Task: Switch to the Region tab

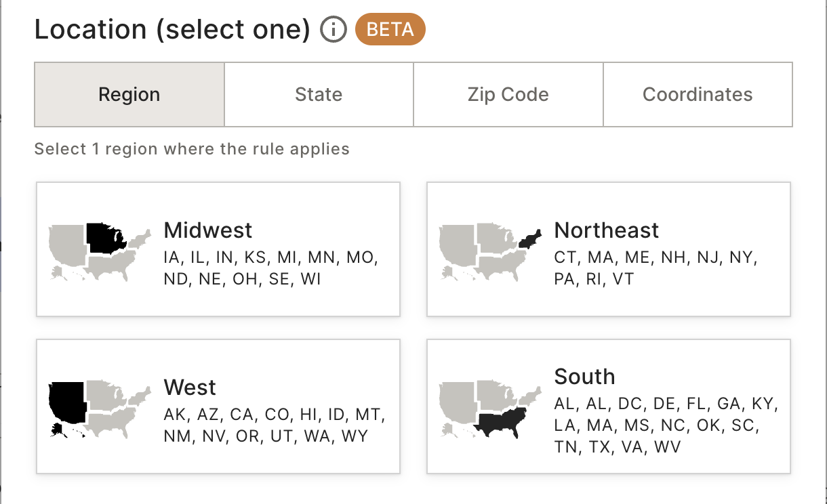Action: pos(129,95)
